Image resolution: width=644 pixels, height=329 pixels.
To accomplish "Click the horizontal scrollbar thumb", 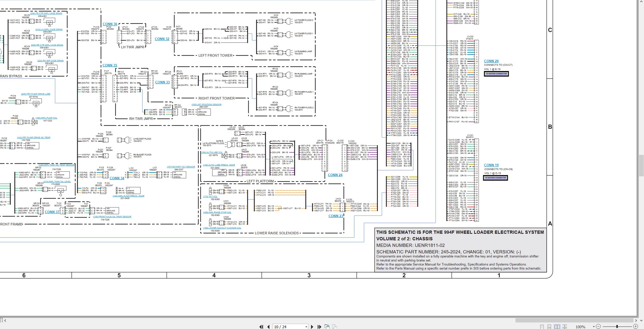I will click(574, 320).
